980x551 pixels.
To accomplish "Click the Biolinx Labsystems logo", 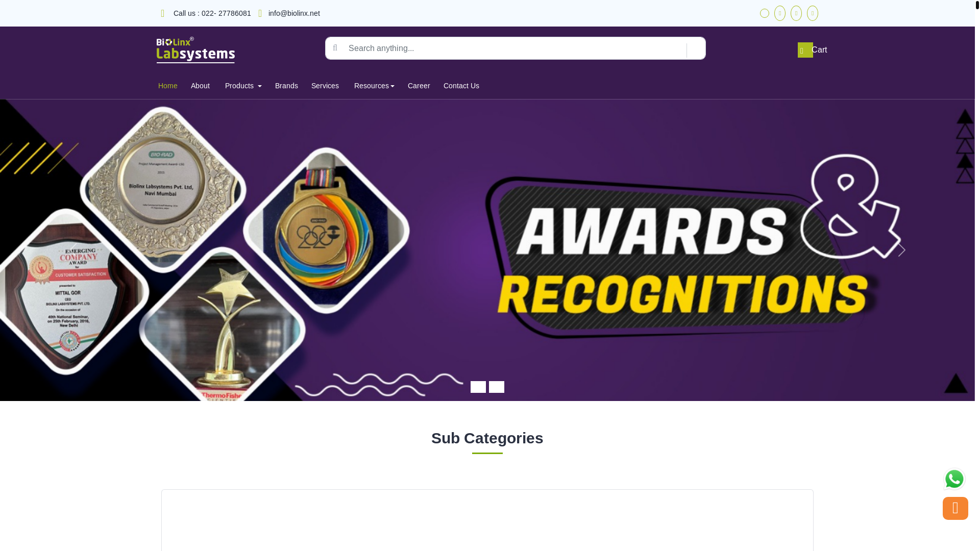I will coord(195,50).
